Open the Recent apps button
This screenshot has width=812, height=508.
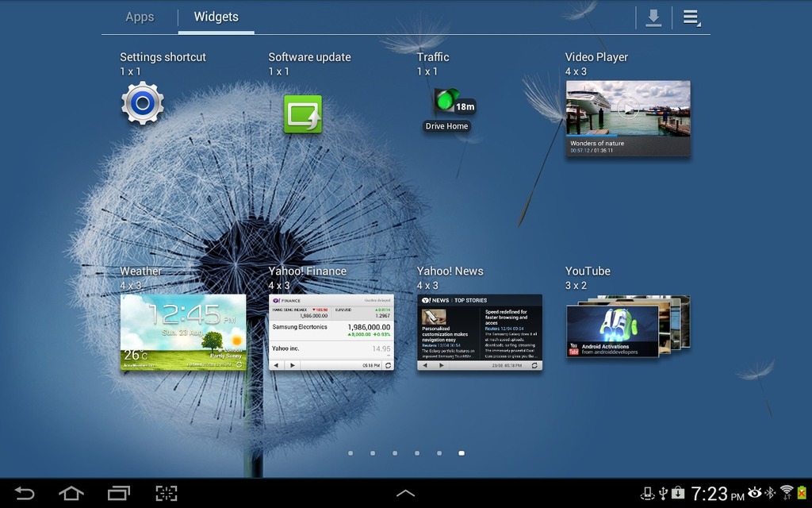pyautogui.click(x=119, y=493)
